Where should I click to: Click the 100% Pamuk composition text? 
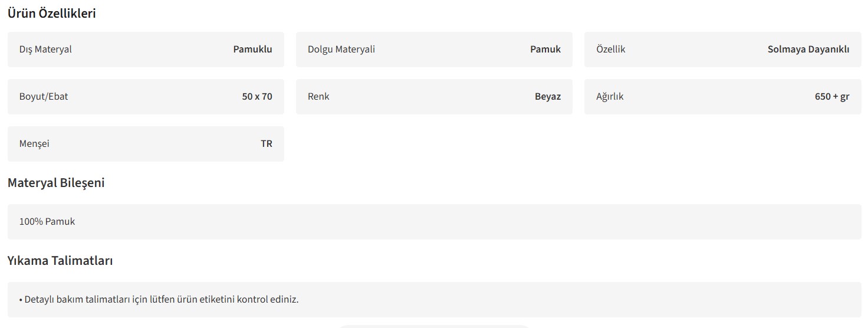(47, 222)
